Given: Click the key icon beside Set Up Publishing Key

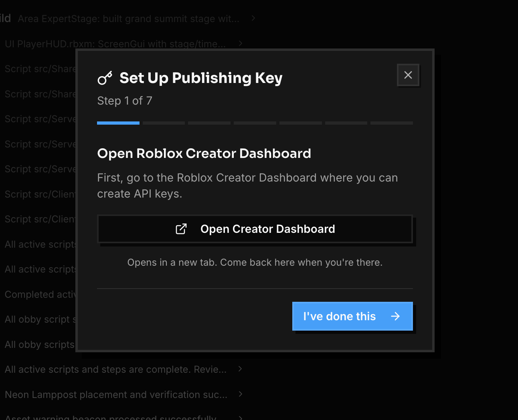Looking at the screenshot, I should click(105, 78).
